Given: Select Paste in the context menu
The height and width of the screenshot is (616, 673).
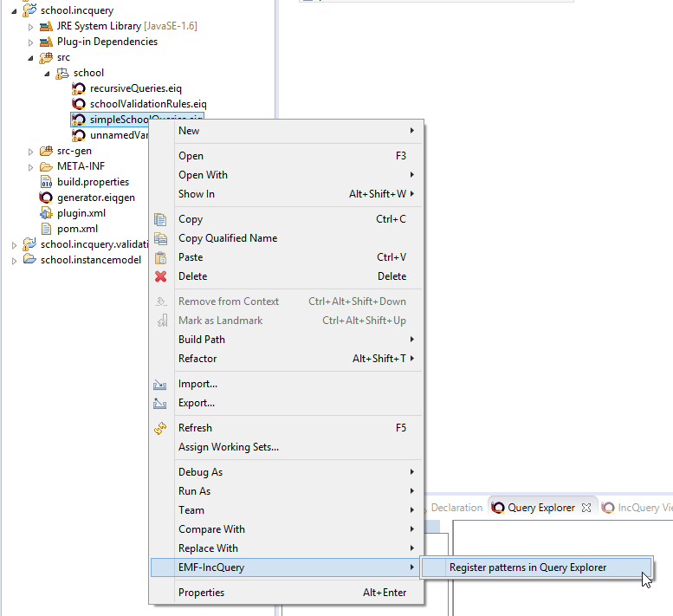Looking at the screenshot, I should pos(287,257).
